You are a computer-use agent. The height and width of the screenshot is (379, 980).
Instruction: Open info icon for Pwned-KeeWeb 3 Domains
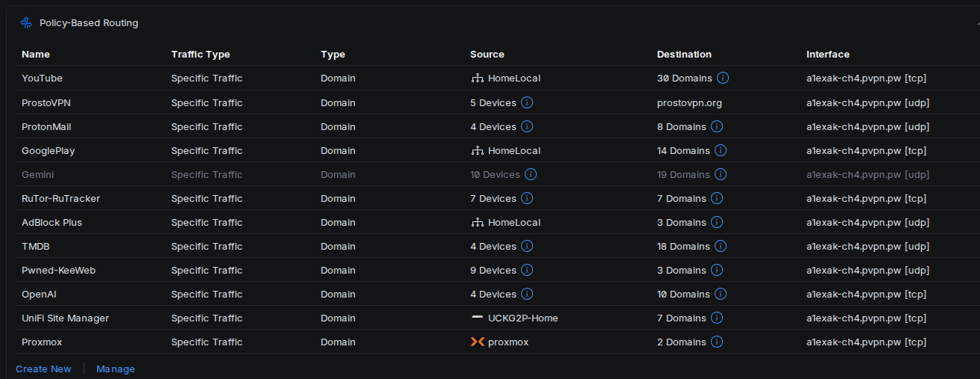coord(717,270)
